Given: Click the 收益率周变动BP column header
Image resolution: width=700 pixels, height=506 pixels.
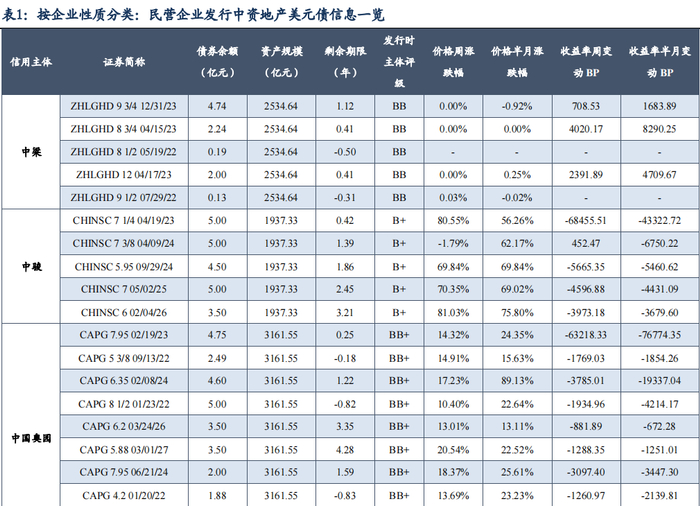Looking at the screenshot, I should coord(586,62).
